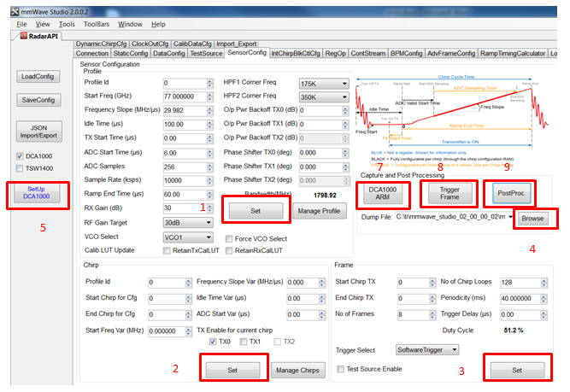The height and width of the screenshot is (392, 570).
Task: Check Force VCO Select option
Action: 229,238
